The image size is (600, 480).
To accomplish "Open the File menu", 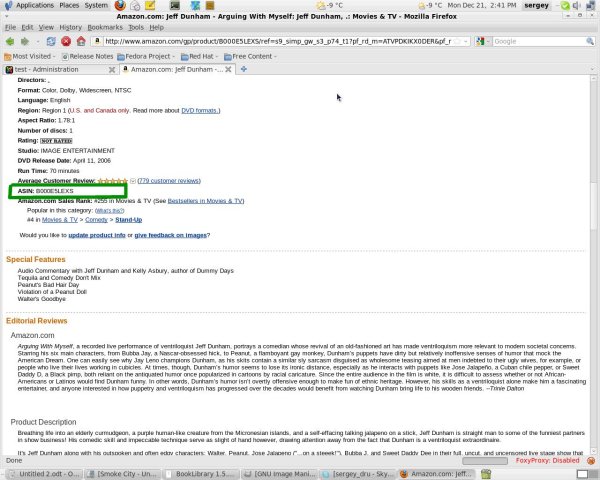I will [x=10, y=27].
